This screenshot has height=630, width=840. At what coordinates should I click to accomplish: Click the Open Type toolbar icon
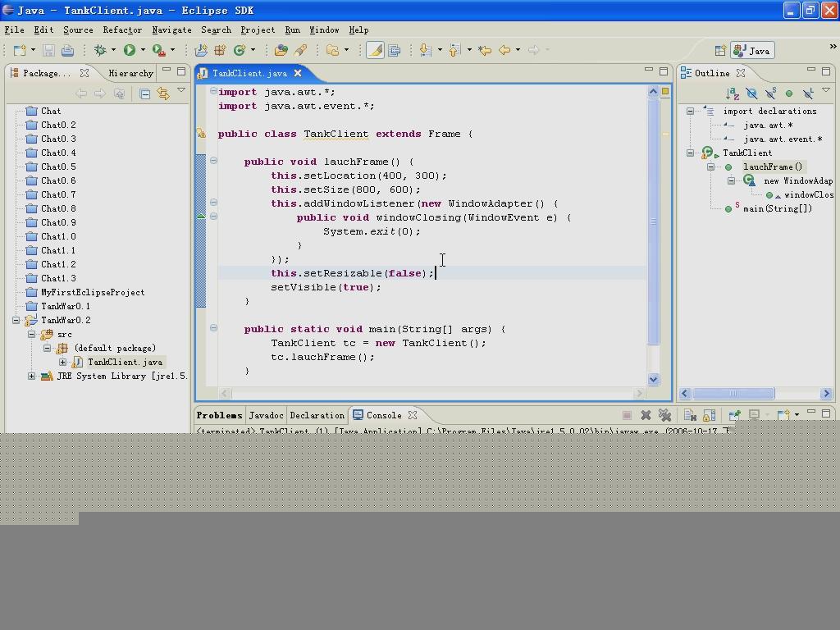[x=281, y=50]
